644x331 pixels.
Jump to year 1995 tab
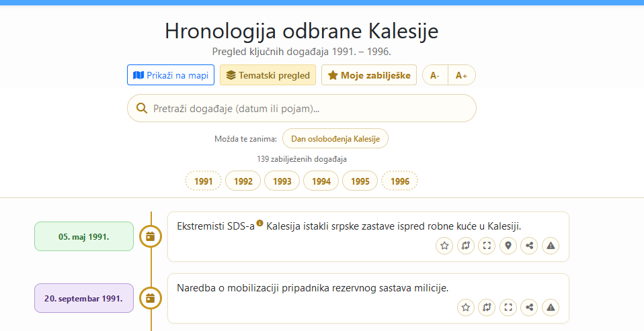point(360,181)
